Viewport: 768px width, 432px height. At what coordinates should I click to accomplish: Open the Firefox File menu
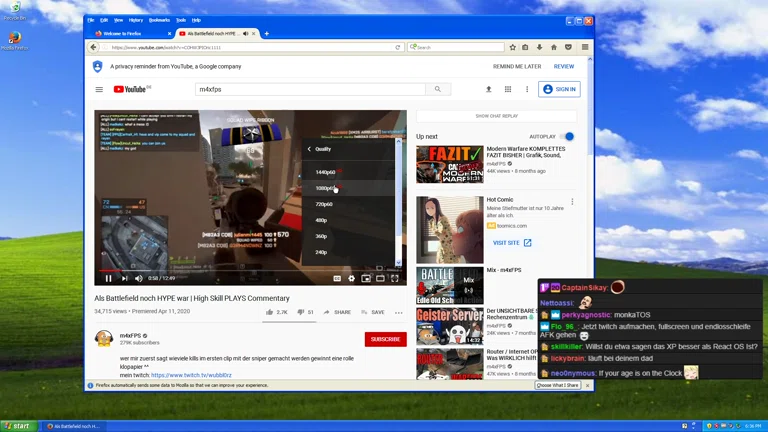click(91, 20)
